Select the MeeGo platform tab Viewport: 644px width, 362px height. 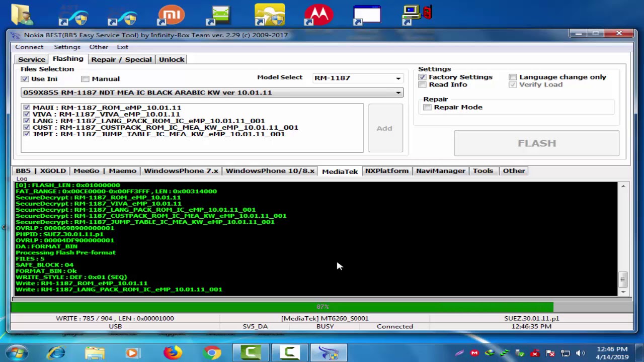(87, 170)
